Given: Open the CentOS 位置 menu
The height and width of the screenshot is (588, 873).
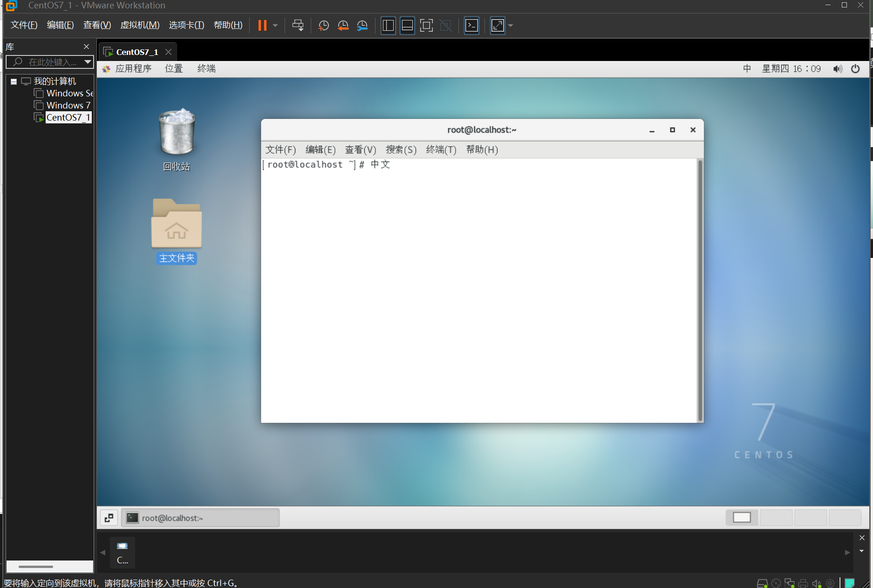Looking at the screenshot, I should pyautogui.click(x=174, y=69).
